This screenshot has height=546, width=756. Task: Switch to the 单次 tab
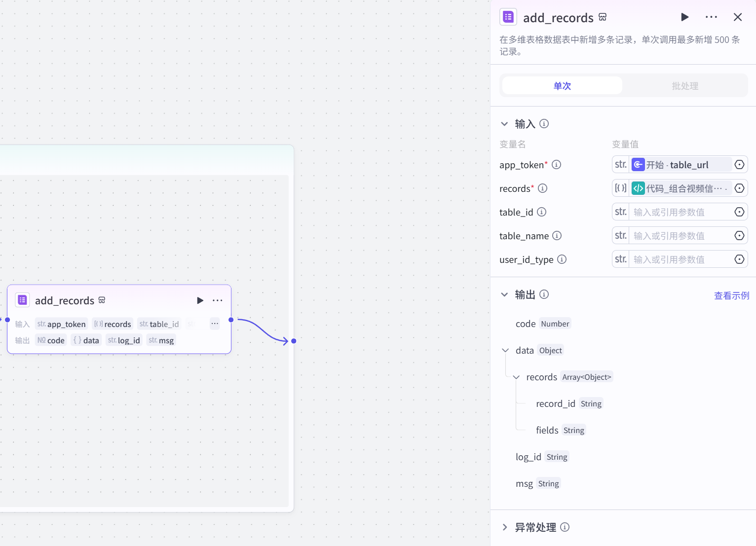tap(562, 85)
